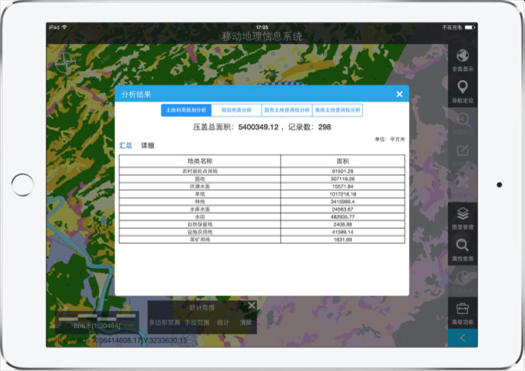Select the 土地利用规划分析 tab
Viewport: 525px width, 371px height.
tap(186, 110)
